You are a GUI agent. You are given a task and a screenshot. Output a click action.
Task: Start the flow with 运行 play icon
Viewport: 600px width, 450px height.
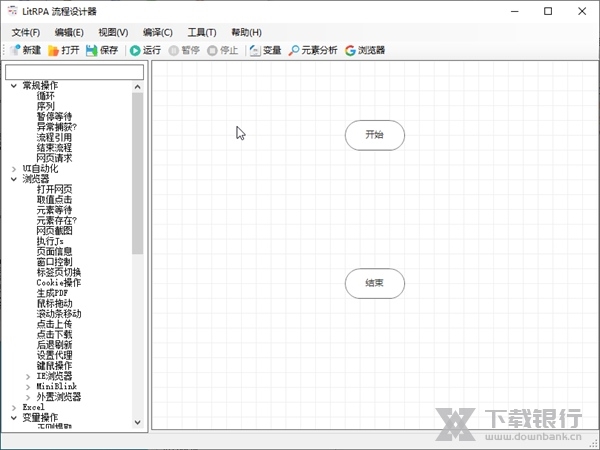coord(135,50)
